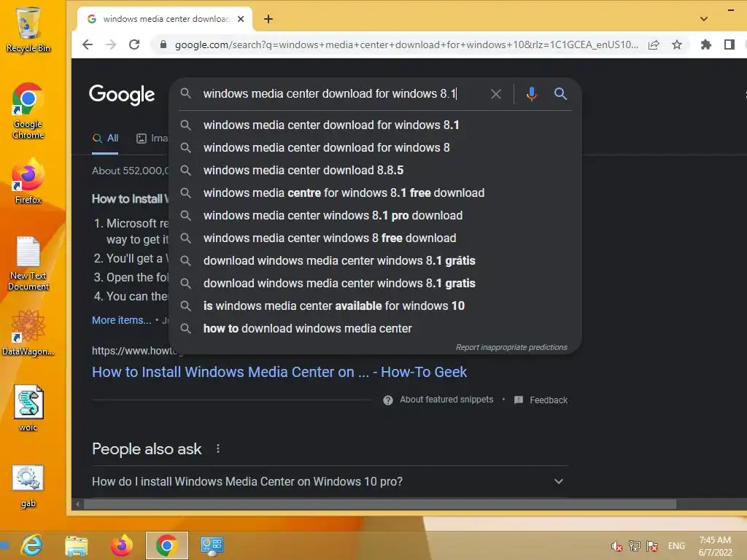The image size is (747, 560).
Task: Click Feedback link under snippet
Action: tap(549, 400)
